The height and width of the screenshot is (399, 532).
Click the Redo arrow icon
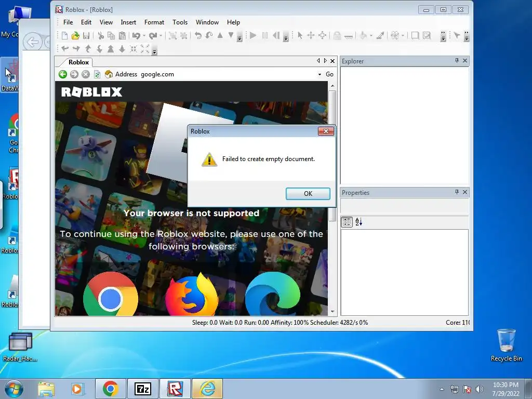pos(153,35)
